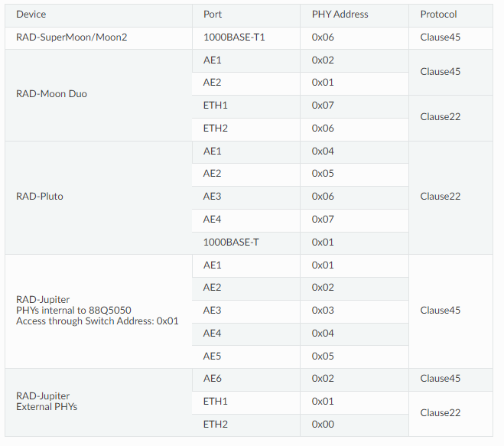Viewport: 504px width, 446px height.
Task: Select the RAD-Moon Duo device cell
Action: (x=51, y=94)
